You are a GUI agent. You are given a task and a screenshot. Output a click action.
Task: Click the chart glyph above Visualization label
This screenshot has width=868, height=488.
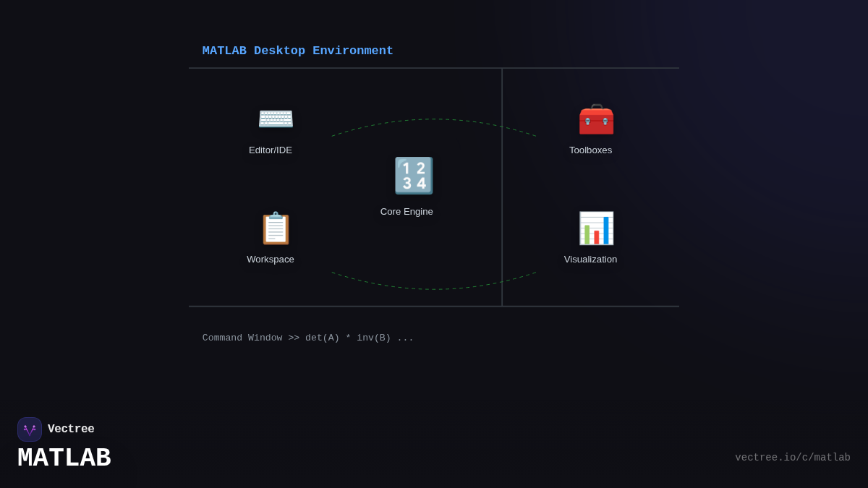point(596,228)
